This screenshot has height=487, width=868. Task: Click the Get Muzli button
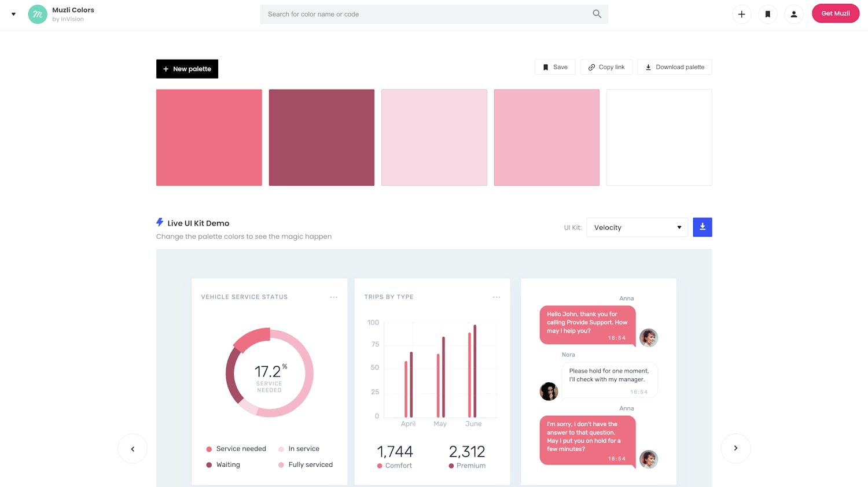pos(835,13)
